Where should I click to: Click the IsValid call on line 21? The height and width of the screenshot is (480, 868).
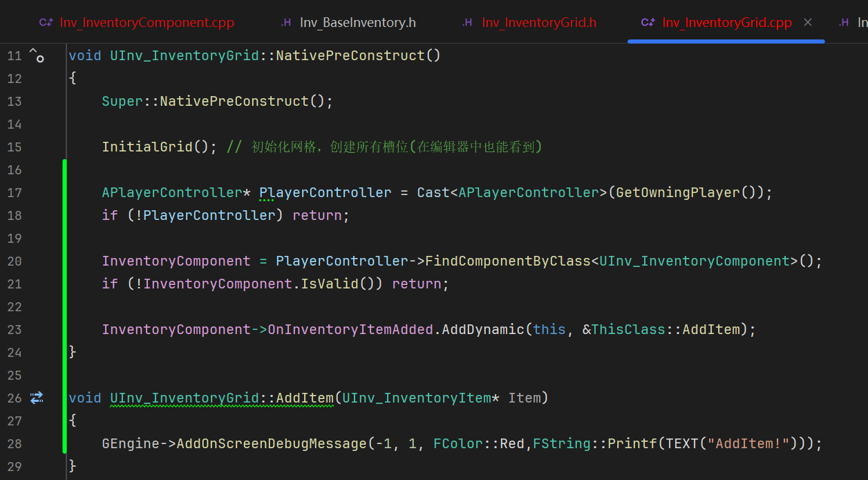[x=330, y=284]
